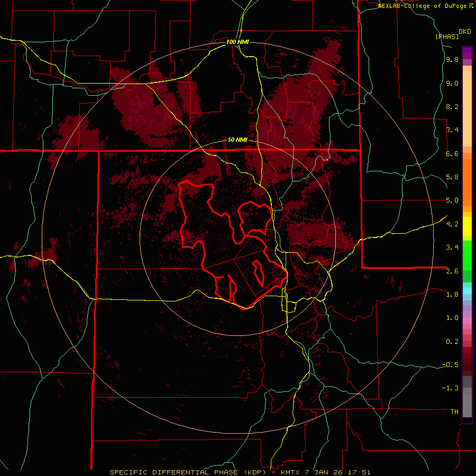Click the arrow logo beside DuPage text
The height and width of the screenshot is (476, 476).
pyautogui.click(x=471, y=6)
